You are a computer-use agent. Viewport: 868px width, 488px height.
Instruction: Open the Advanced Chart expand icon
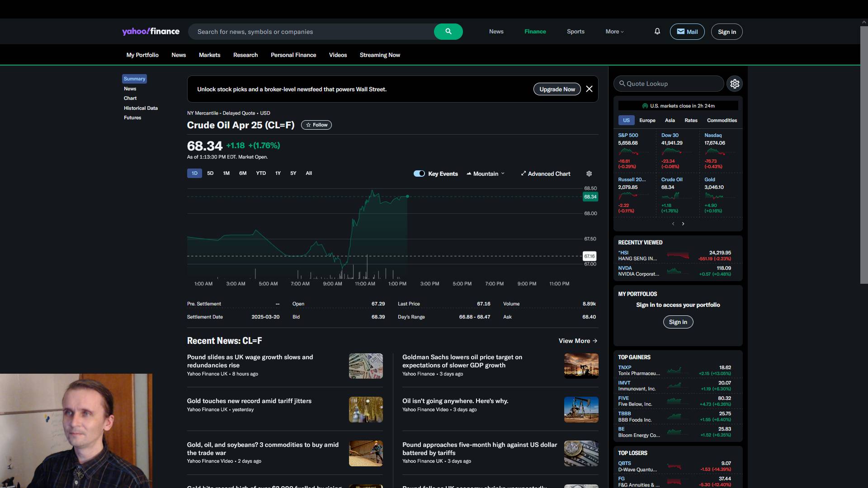pos(523,174)
